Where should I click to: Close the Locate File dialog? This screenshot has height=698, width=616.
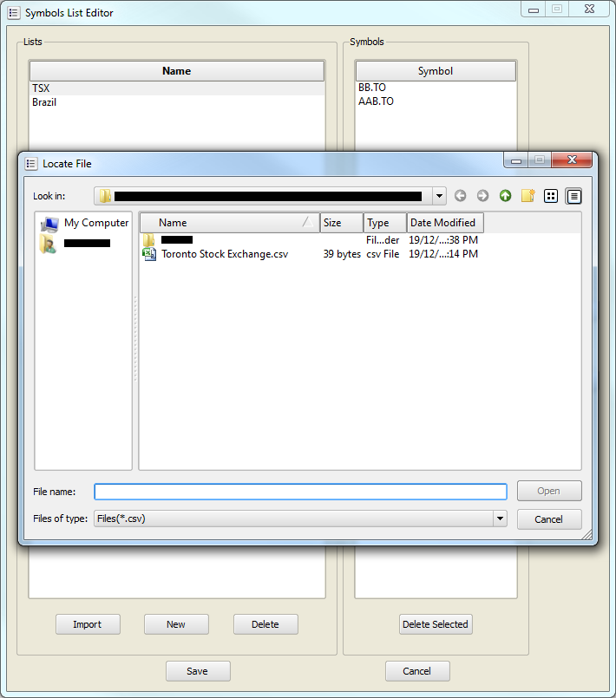(572, 160)
